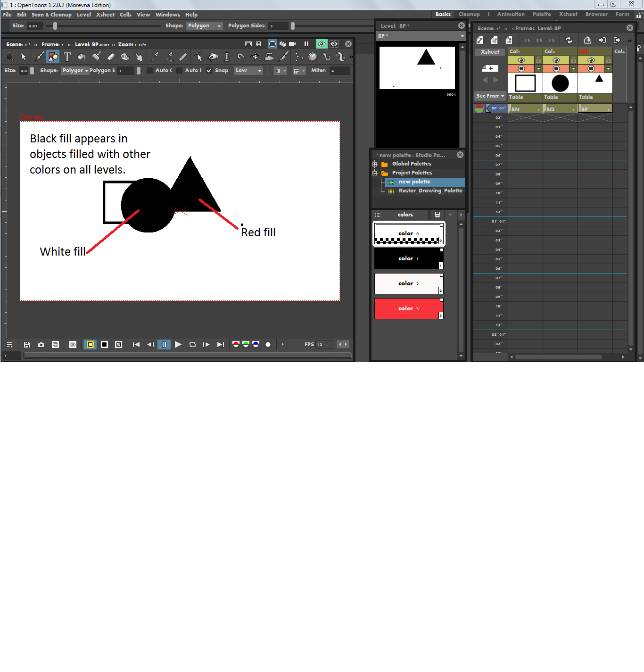Switch to the Cleanup room tab
The width and height of the screenshot is (644, 672).
(x=470, y=14)
